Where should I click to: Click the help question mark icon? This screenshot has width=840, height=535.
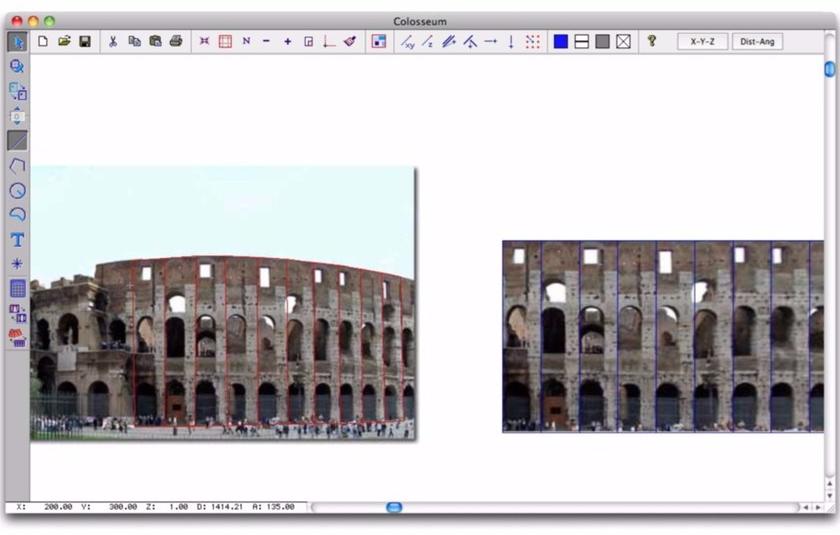pos(652,41)
